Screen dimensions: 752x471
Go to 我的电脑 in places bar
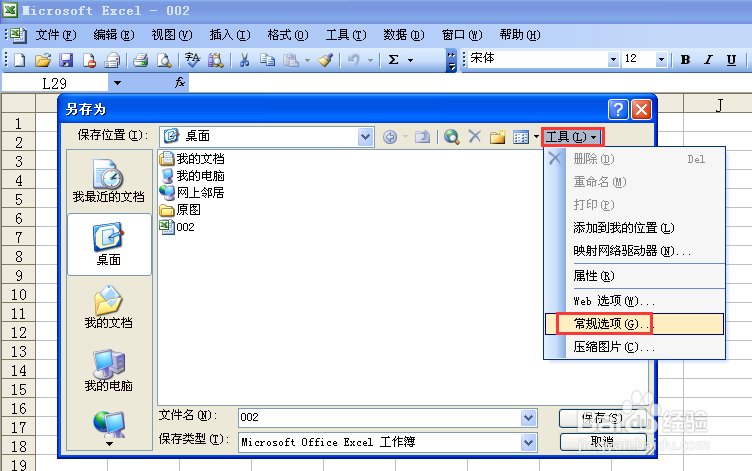tap(109, 370)
